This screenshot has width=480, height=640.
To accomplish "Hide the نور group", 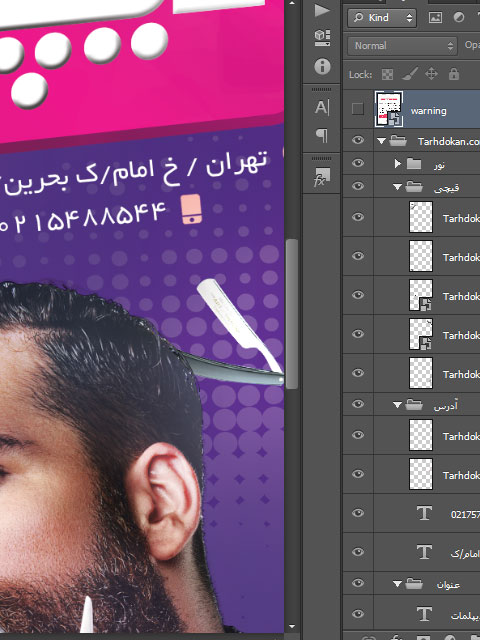I will click(358, 163).
